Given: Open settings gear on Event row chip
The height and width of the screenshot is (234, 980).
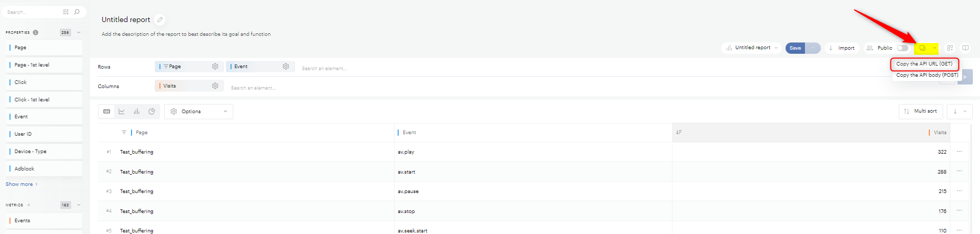Looking at the screenshot, I should (x=286, y=67).
